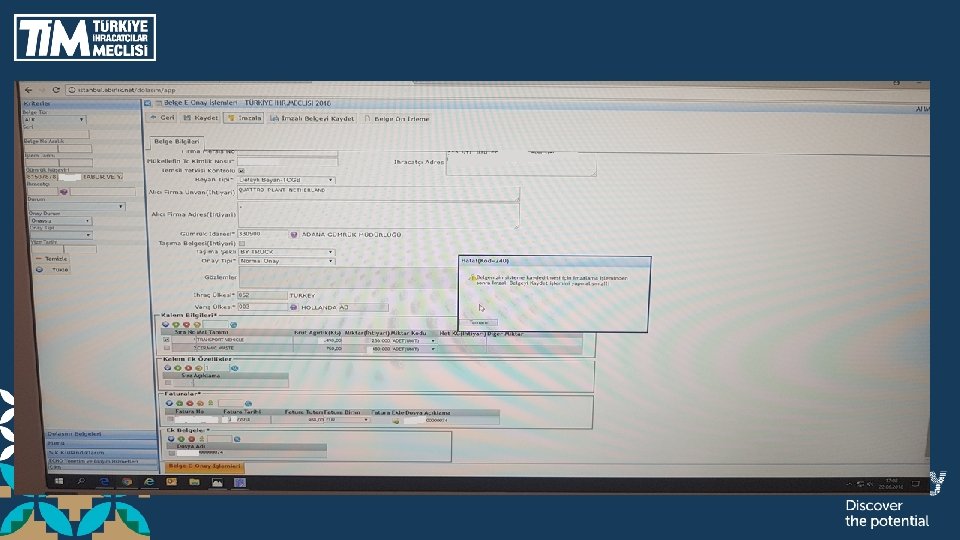Open the Onay Tipi dropdown showing Normal Onay

coord(287,261)
